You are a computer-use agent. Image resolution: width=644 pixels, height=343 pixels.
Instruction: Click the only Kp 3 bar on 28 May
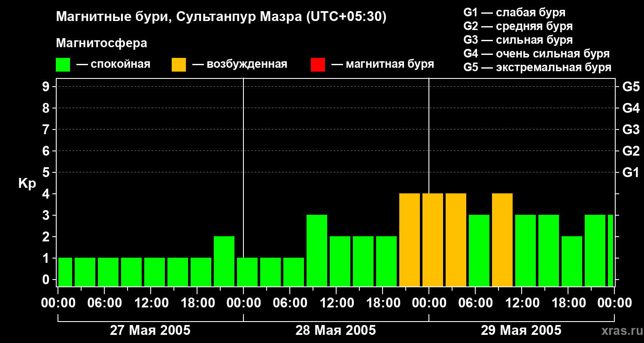[317, 250]
